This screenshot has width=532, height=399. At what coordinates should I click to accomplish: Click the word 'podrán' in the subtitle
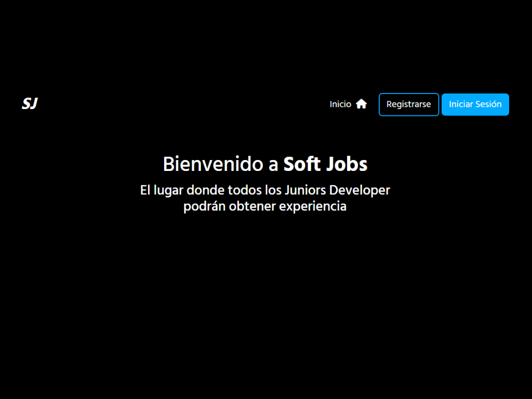tap(204, 206)
